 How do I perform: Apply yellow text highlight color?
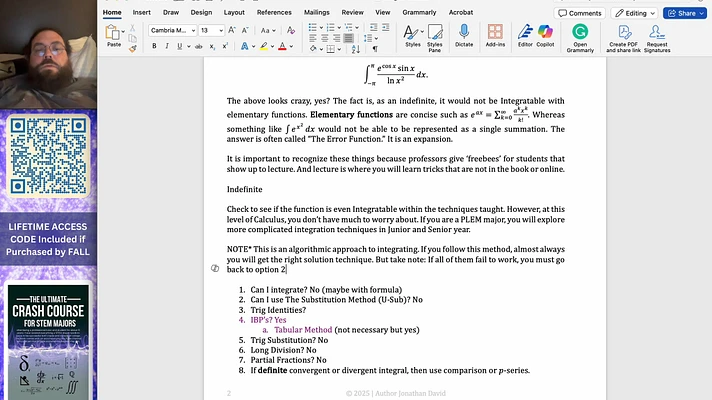coord(263,46)
